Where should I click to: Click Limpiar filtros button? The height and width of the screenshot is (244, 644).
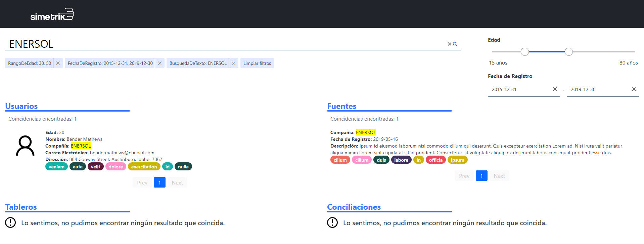[x=257, y=63]
